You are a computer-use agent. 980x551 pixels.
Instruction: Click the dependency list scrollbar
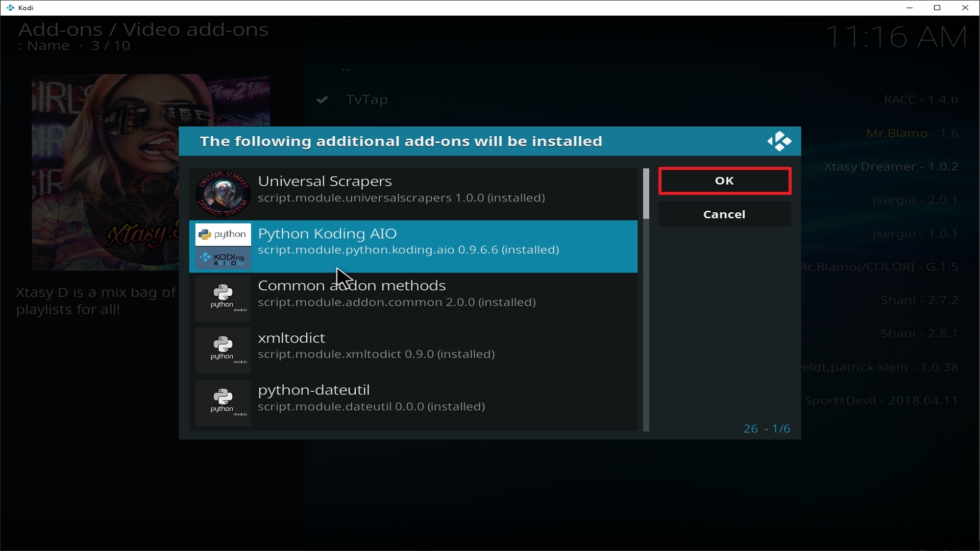click(x=646, y=300)
